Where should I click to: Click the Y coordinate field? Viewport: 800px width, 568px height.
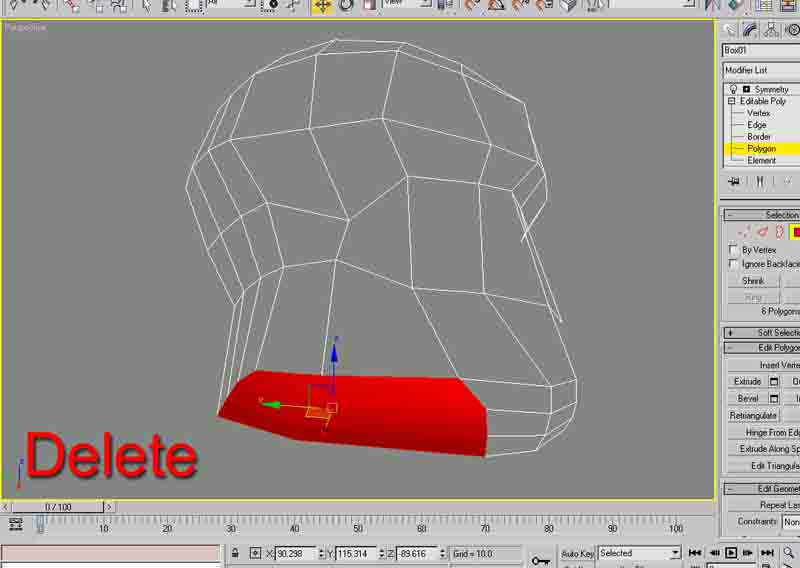coord(357,553)
